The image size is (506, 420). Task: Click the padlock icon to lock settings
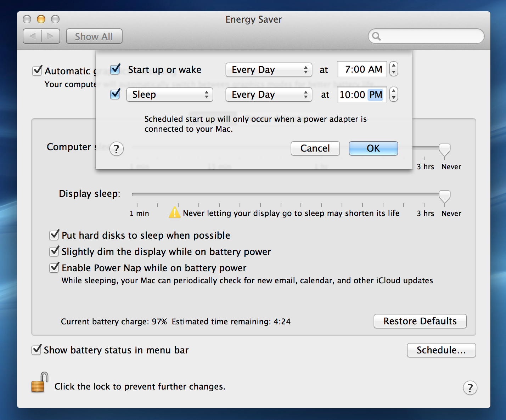[x=39, y=382]
